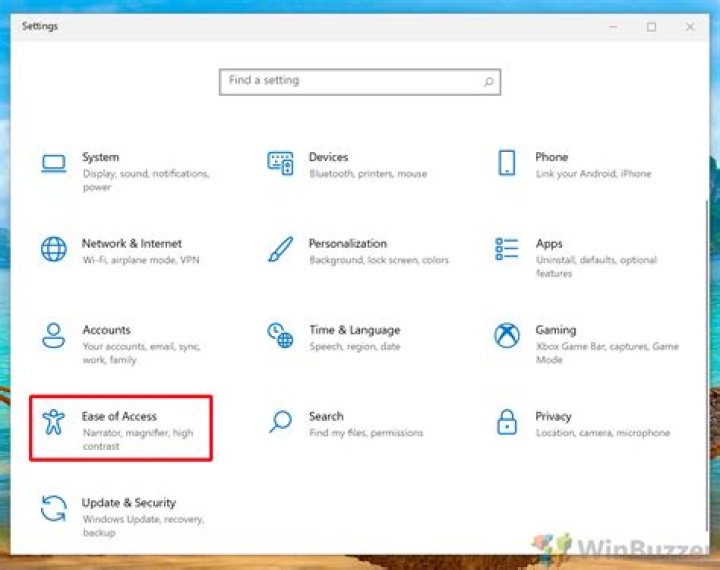Open the Phone icon
Viewport: 720px width, 570px height.
[507, 163]
